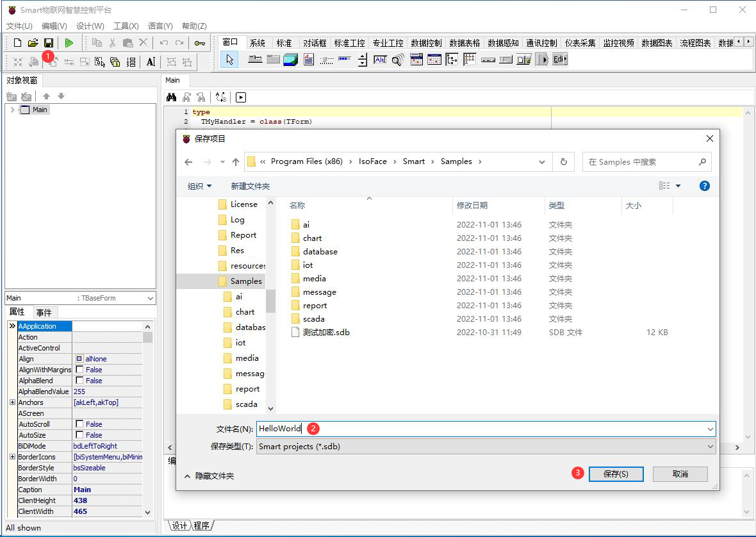Open the save type dropdown
The height and width of the screenshot is (537, 756).
[711, 447]
